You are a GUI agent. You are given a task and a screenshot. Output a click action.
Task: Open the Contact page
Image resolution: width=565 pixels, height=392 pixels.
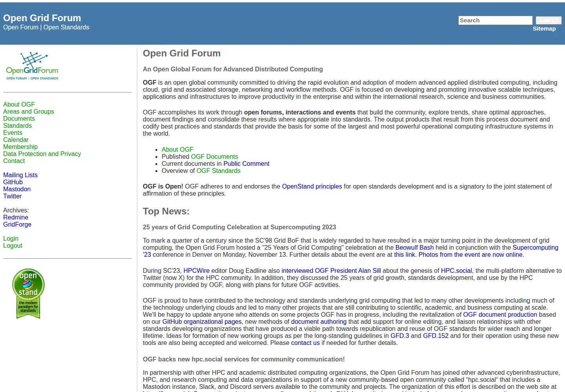14,161
